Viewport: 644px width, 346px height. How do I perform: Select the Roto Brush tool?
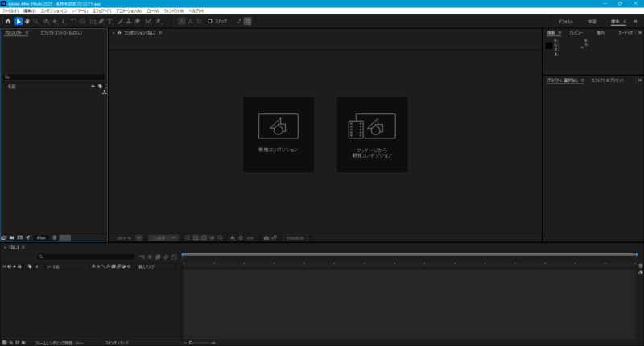(x=148, y=22)
